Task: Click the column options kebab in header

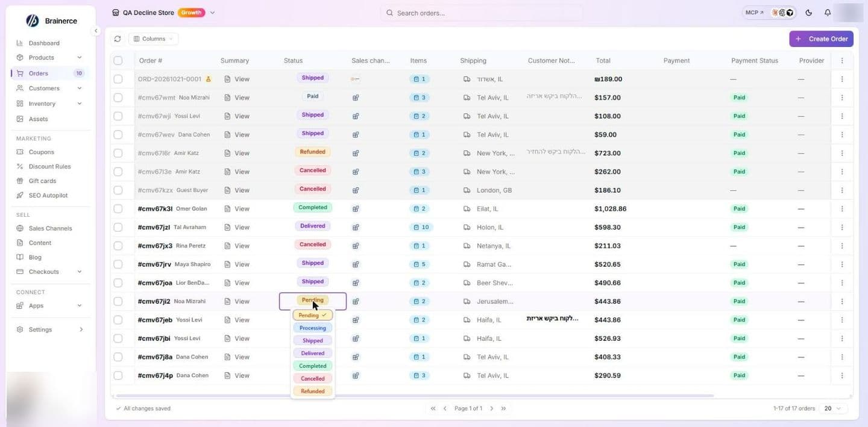Action: click(x=842, y=61)
